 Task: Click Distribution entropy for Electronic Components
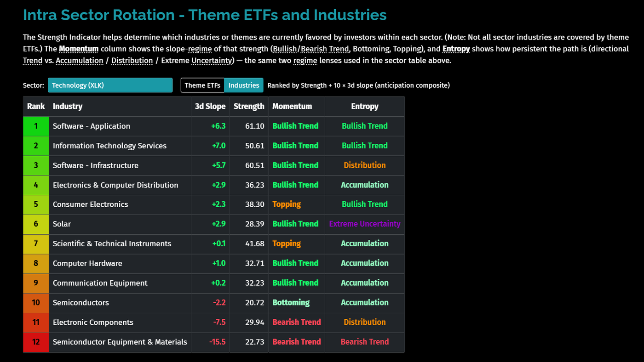tap(365, 322)
